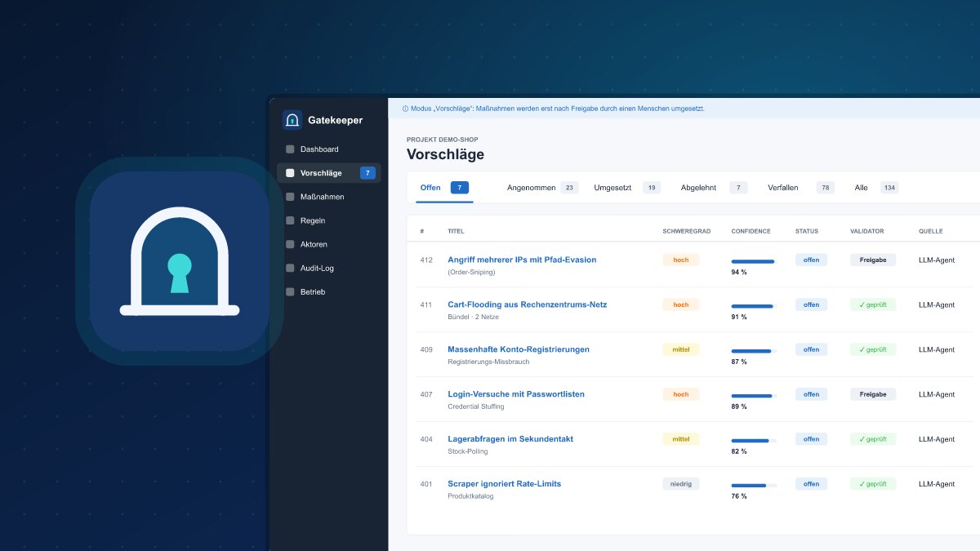Switch to the Angenommen tab

pyautogui.click(x=542, y=188)
